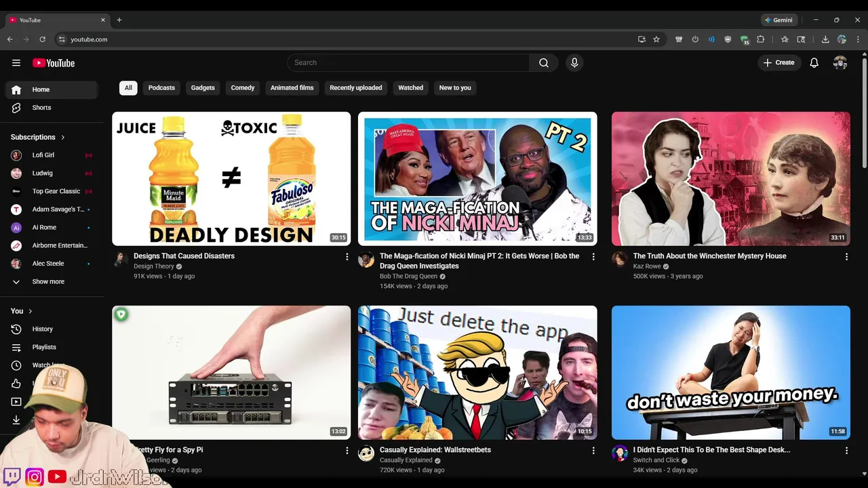Open the account avatar menu

pos(840,63)
